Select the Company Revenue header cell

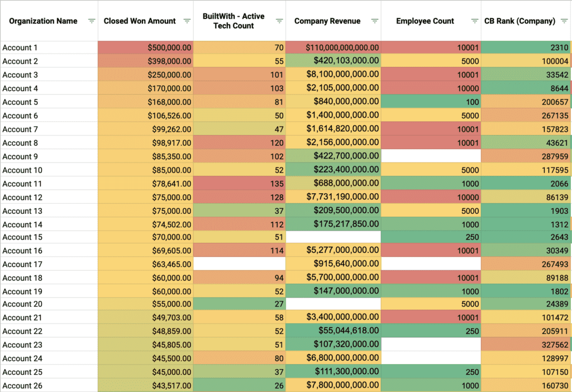327,21
